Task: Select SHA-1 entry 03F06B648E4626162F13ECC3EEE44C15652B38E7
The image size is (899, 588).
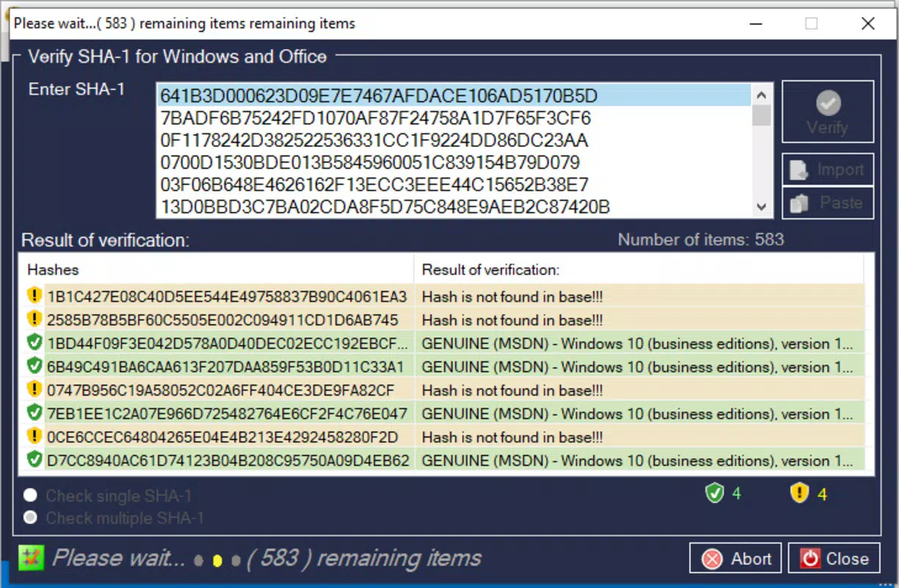Action: coord(454,184)
